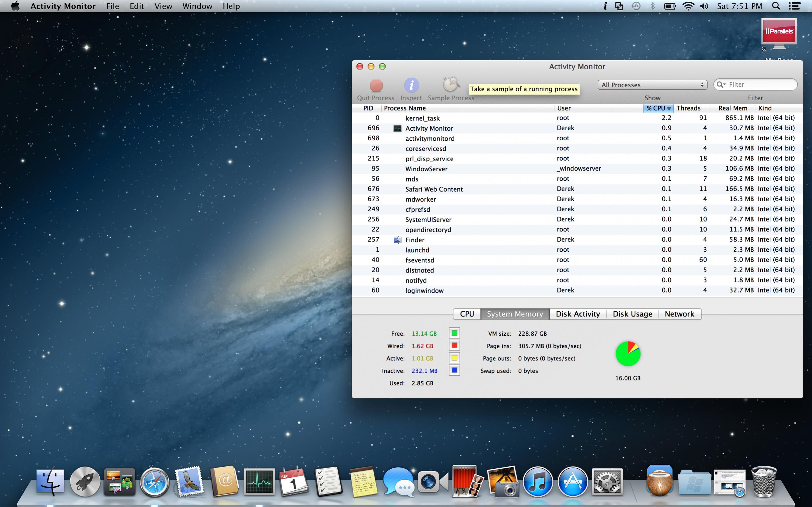
Task: Sort by Kind column header
Action: pos(779,108)
